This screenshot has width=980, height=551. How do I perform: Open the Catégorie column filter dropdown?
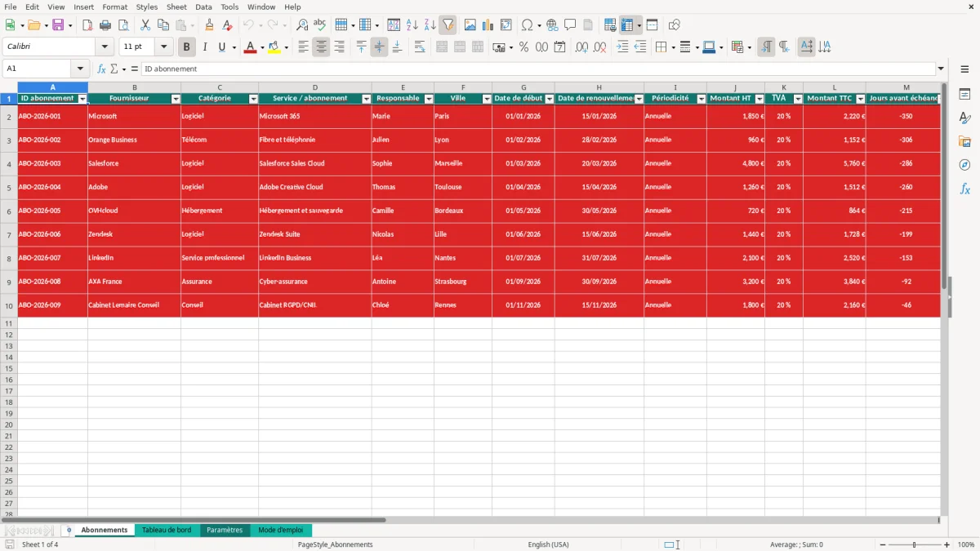click(x=253, y=99)
